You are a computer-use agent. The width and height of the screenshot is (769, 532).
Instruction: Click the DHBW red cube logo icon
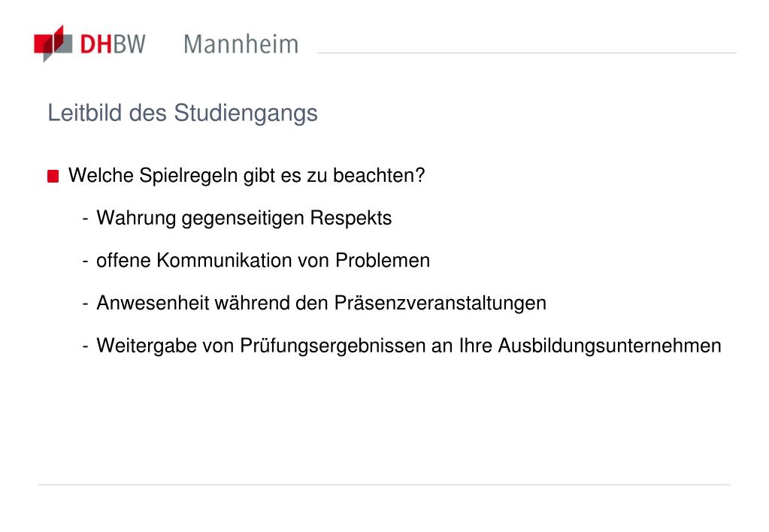[53, 44]
